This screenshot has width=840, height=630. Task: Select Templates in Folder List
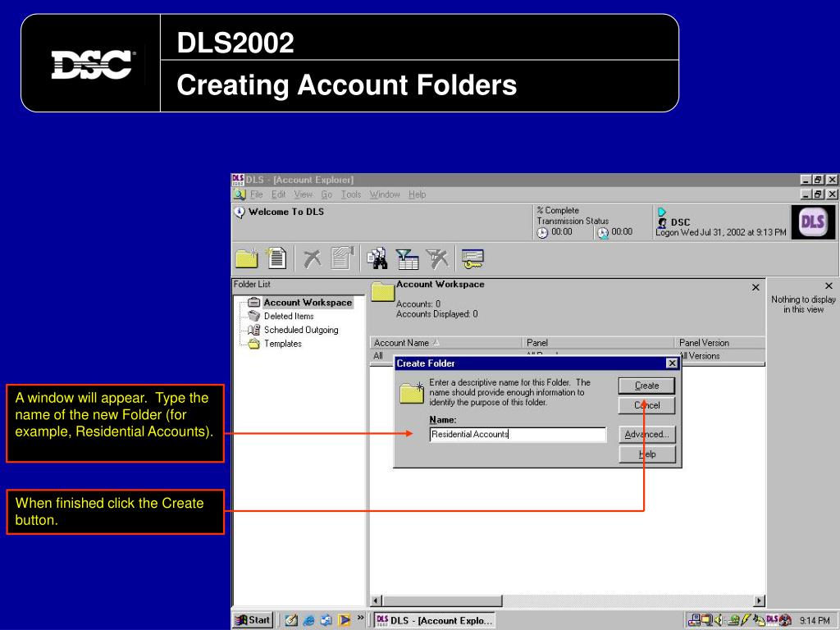[283, 344]
